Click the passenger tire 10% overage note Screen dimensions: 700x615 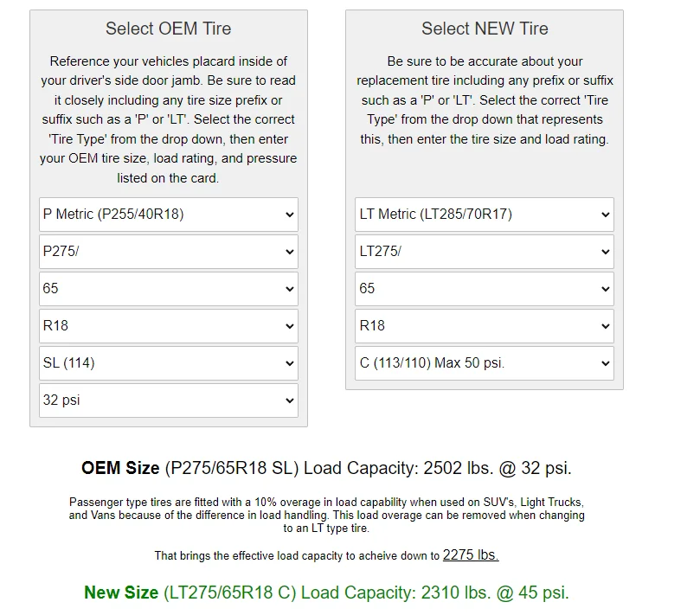click(x=327, y=516)
